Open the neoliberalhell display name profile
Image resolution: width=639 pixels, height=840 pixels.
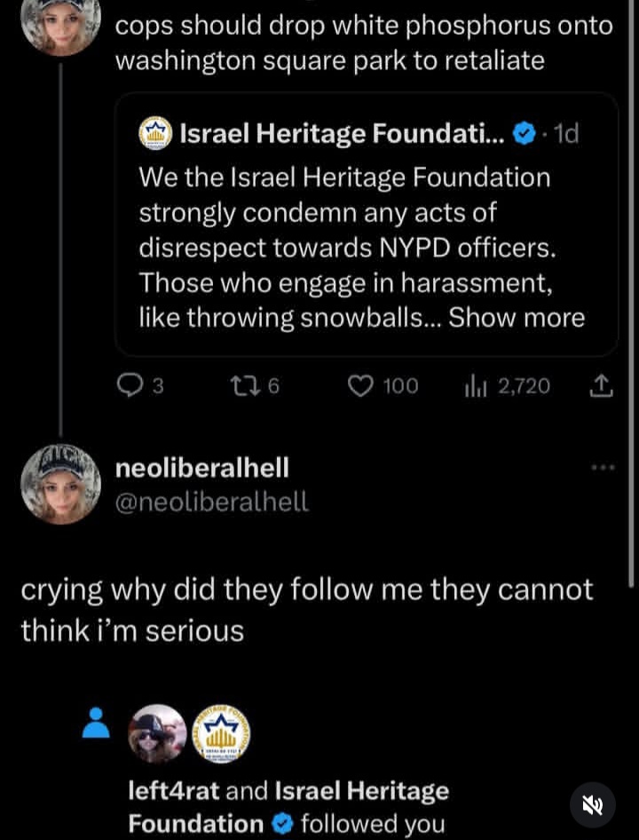tap(203, 467)
